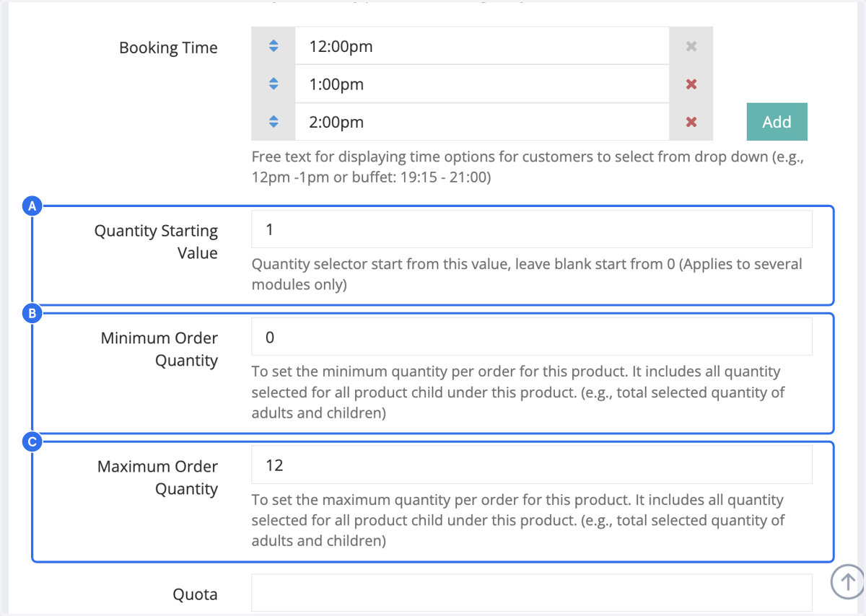Click the Booking Time label
The height and width of the screenshot is (616, 866).
click(168, 48)
